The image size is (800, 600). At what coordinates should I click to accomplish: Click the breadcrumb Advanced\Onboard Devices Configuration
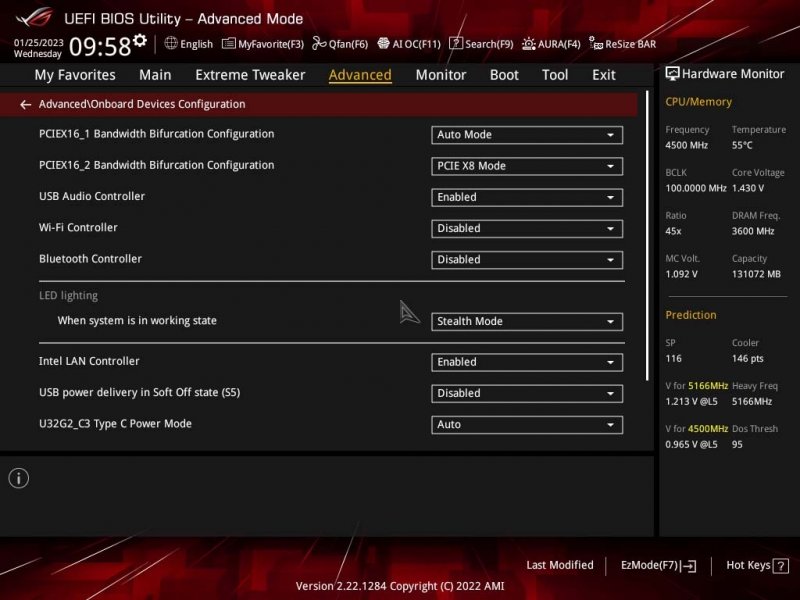pyautogui.click(x=142, y=104)
